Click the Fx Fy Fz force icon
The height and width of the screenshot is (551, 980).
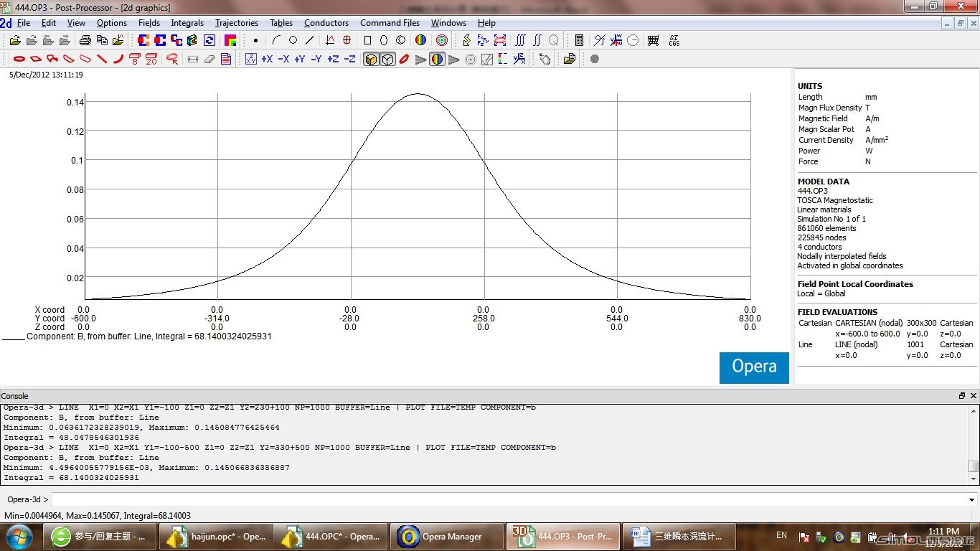click(x=483, y=40)
